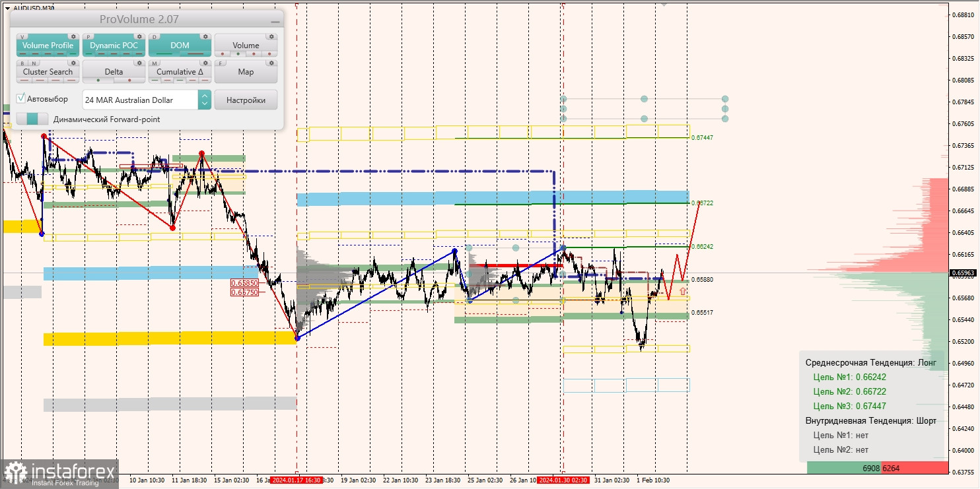Select the 0.66242 level label on chart
This screenshot has width=980, height=489.
click(x=702, y=246)
